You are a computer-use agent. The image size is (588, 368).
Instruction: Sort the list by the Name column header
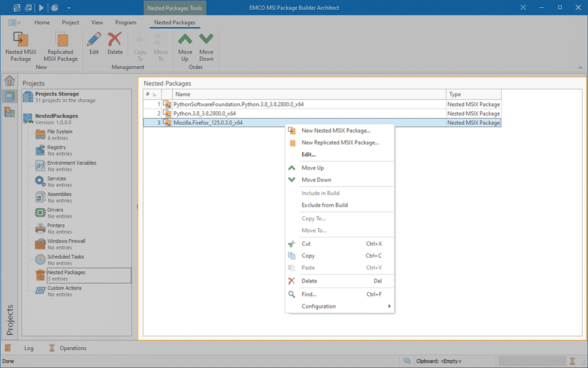coord(309,94)
